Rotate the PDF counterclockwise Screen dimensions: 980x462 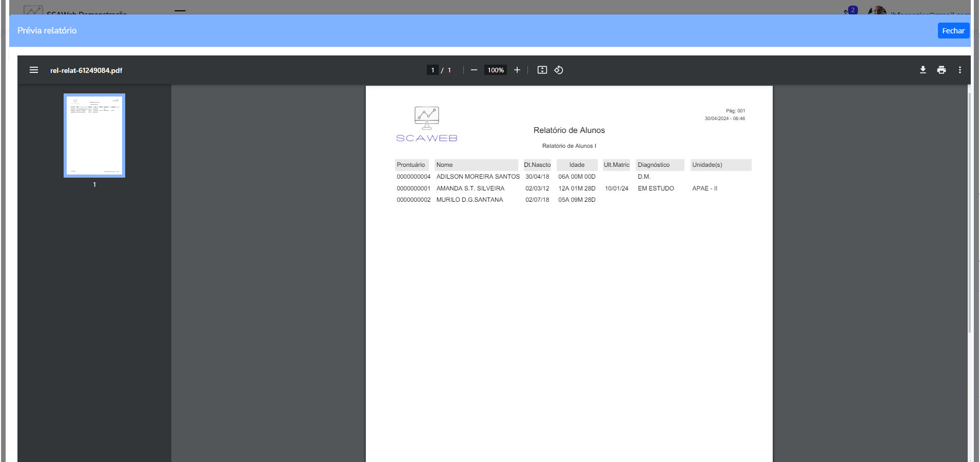point(559,70)
